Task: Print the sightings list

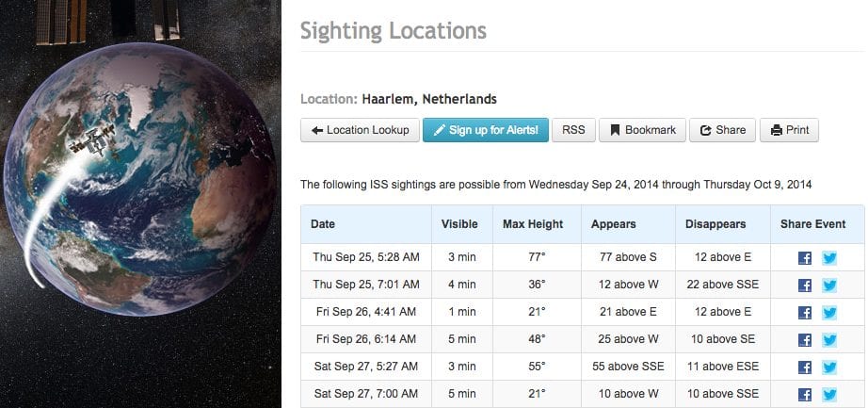Action: click(x=790, y=130)
